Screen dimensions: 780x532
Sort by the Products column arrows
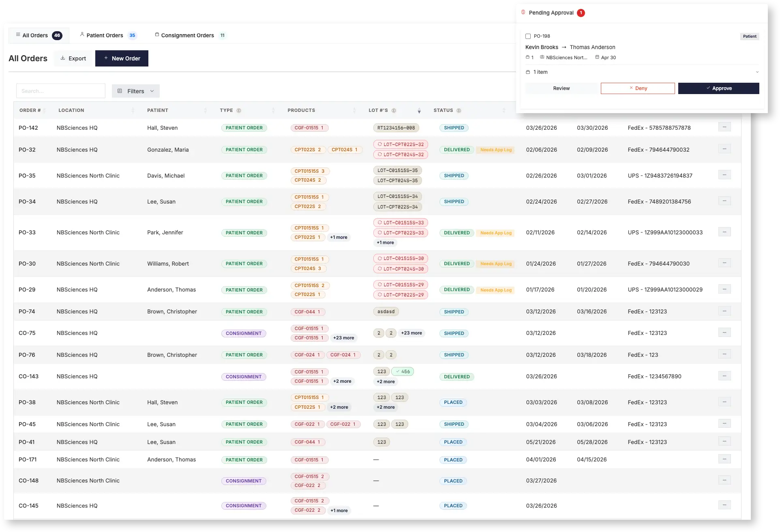tap(354, 111)
